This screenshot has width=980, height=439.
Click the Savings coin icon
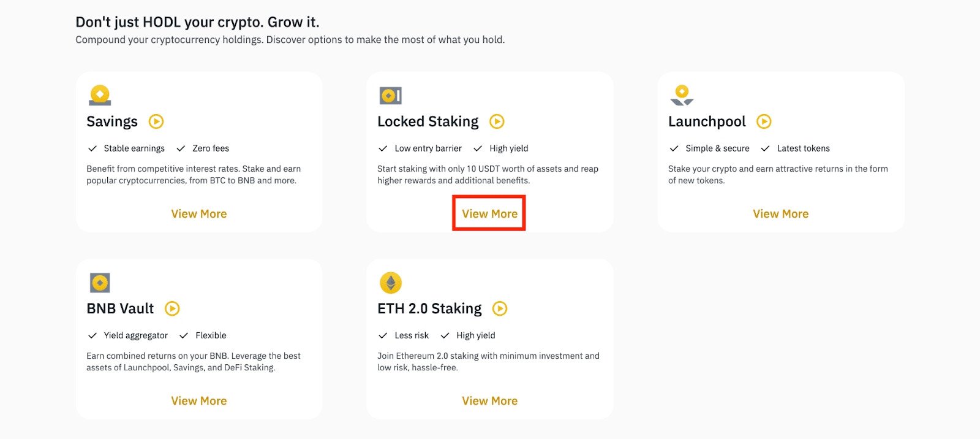coord(100,96)
